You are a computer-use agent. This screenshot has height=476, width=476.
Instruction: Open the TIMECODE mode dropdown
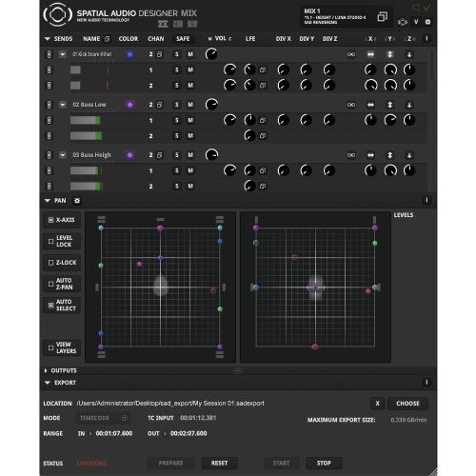(x=102, y=418)
